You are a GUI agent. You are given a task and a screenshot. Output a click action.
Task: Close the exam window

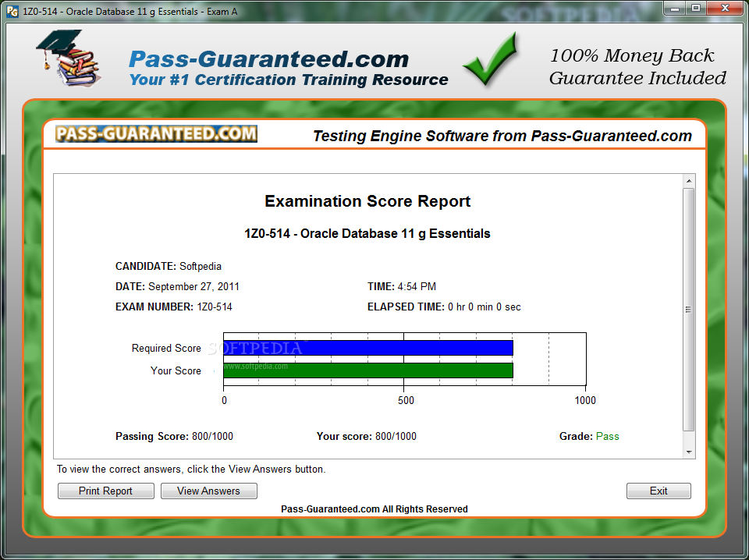[x=725, y=8]
